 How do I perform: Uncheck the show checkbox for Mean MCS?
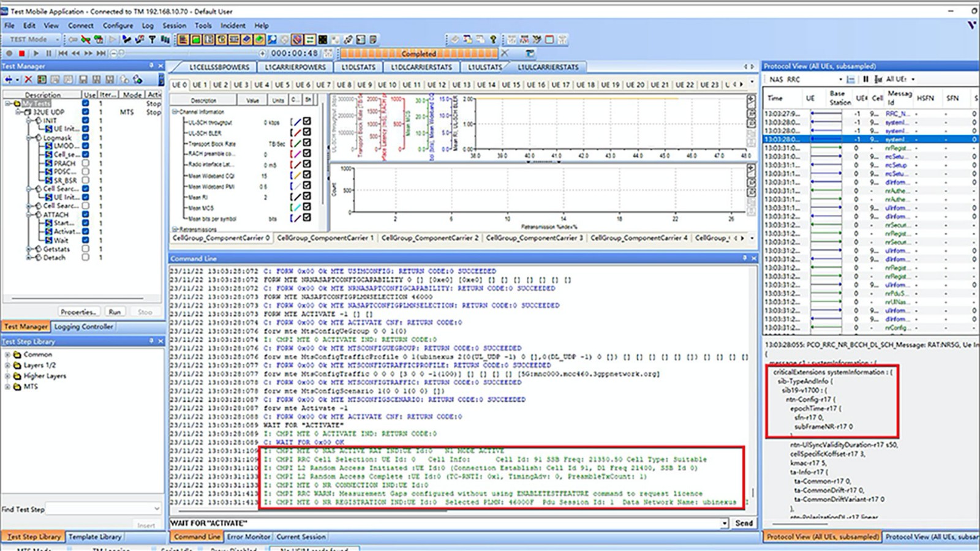pyautogui.click(x=307, y=207)
